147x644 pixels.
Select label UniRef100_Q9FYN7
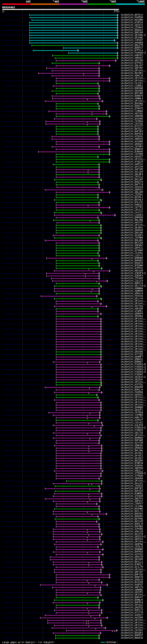132,68
